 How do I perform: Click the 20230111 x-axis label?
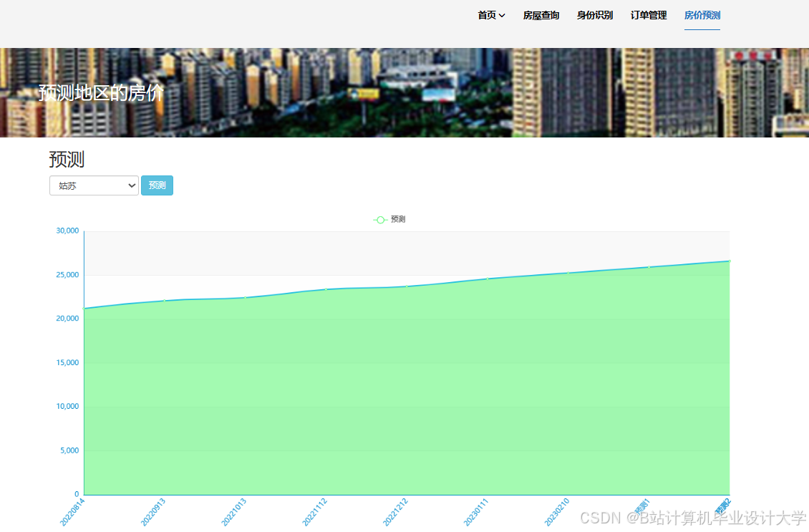click(475, 512)
